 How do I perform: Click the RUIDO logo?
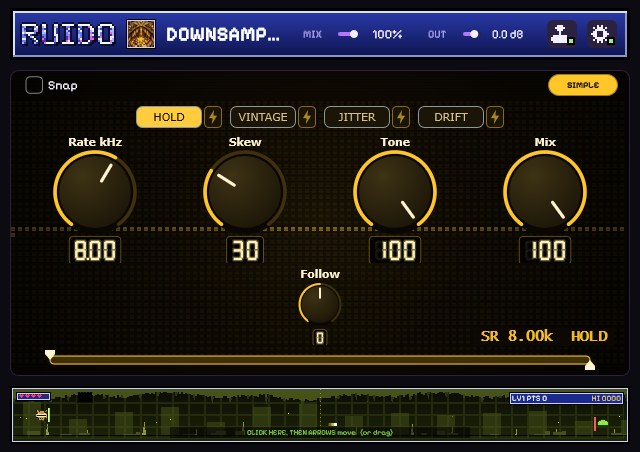[x=68, y=34]
